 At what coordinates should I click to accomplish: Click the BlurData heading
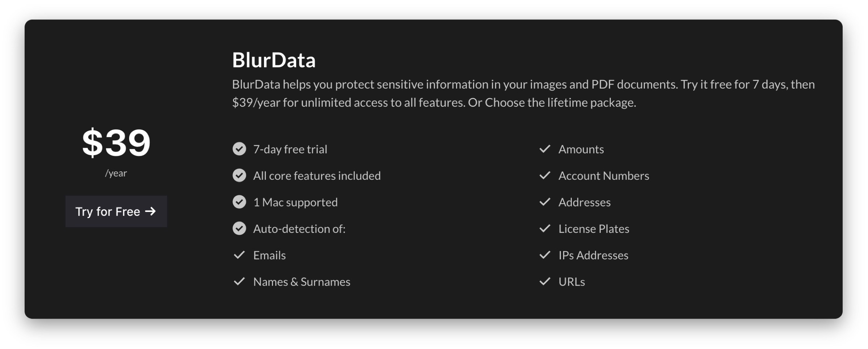pyautogui.click(x=274, y=60)
